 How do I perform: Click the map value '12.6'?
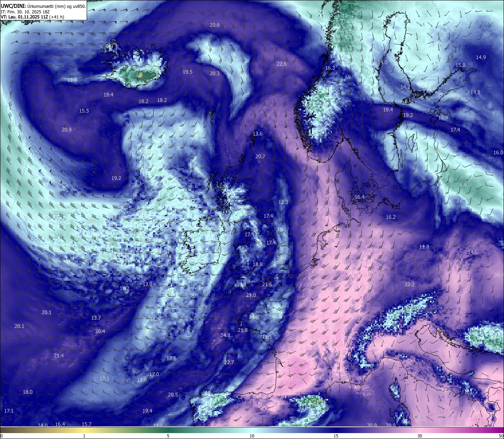(x=171, y=358)
